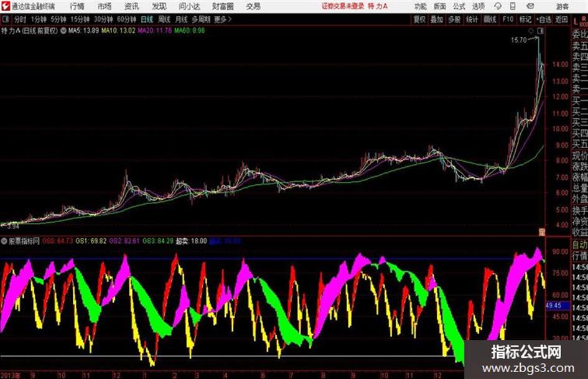Click the 标记 mark button

click(x=525, y=19)
